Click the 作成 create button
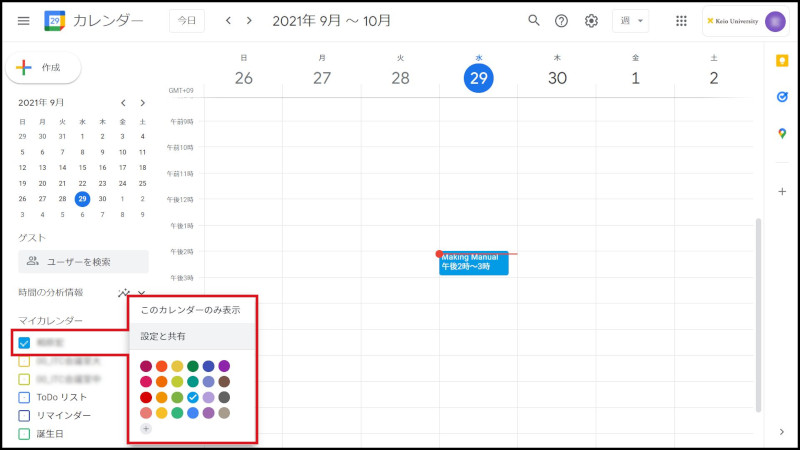This screenshot has width=800, height=450. [x=44, y=67]
